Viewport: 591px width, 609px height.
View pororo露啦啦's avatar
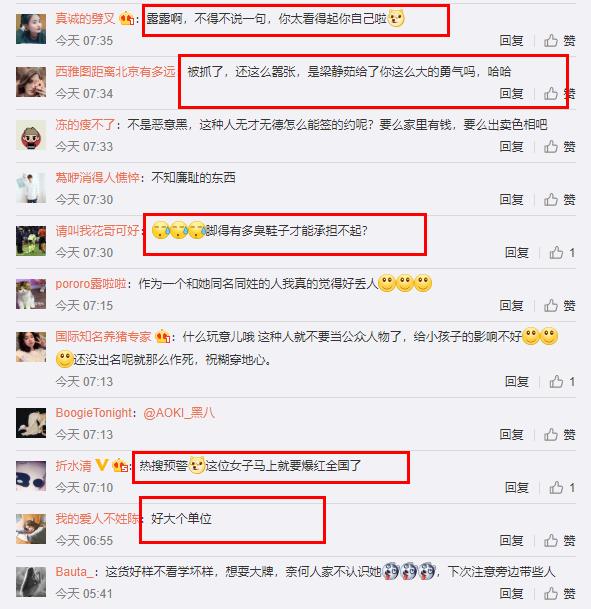[31, 294]
